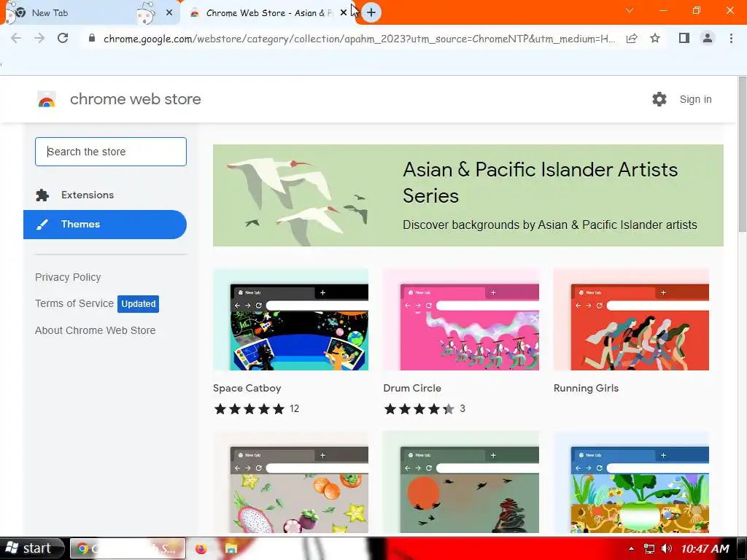Open Chrome's three-dot menu
This screenshot has height=560, width=747.
731,38
